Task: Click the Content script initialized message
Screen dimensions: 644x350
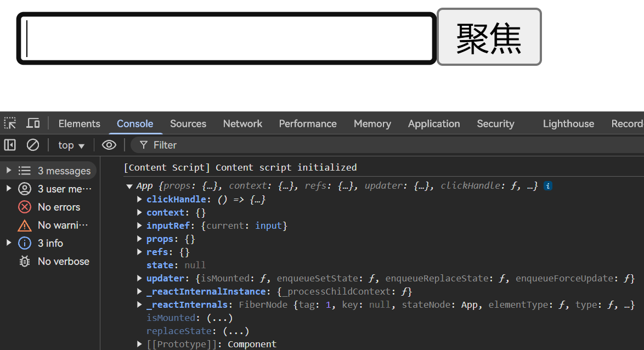Action: coord(240,167)
